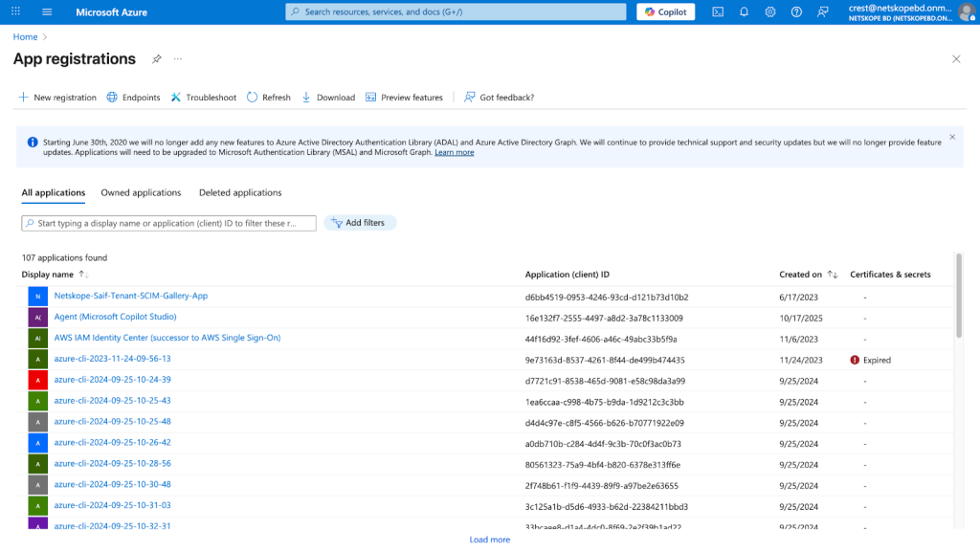Image resolution: width=980 pixels, height=552 pixels.
Task: Download the applications list
Action: [x=329, y=98]
